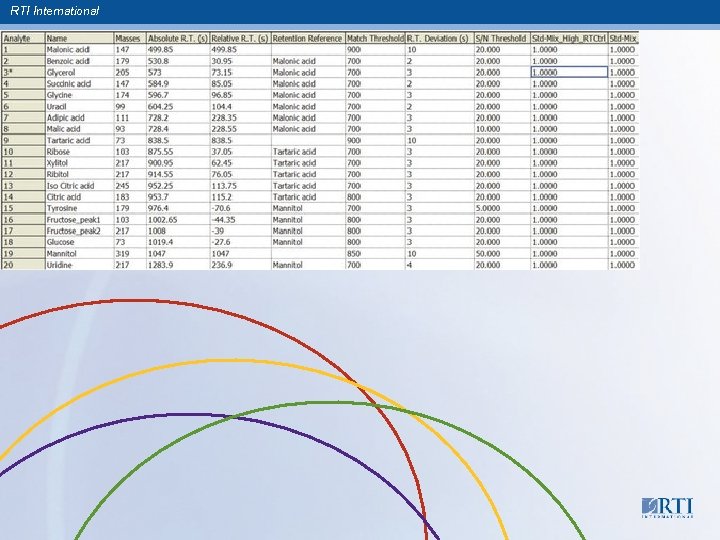
Task: Select Retention Reference cell in Benzoic acid row
Action: click(308, 61)
